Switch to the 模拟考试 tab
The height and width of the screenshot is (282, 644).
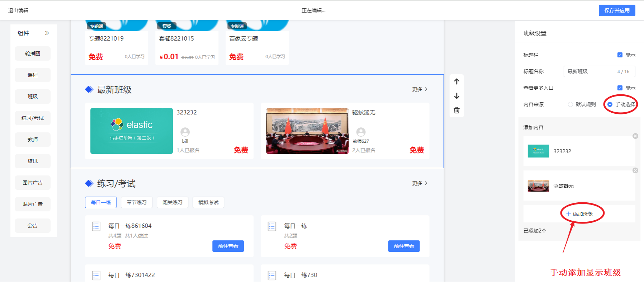point(208,202)
